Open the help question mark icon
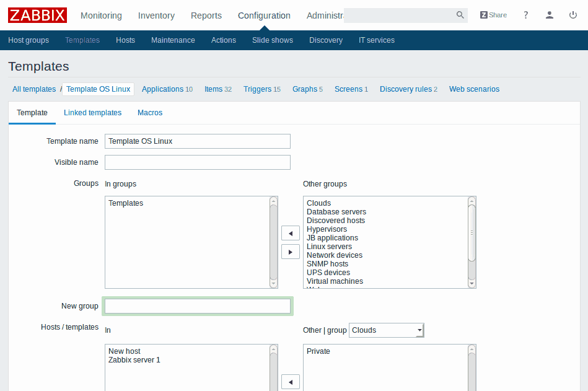 (x=526, y=15)
